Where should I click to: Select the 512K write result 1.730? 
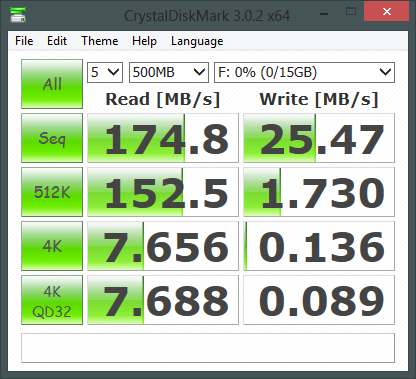coord(319,192)
